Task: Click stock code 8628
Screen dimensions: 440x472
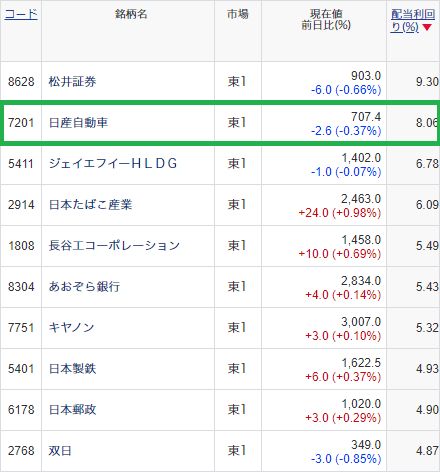Action: (x=21, y=82)
